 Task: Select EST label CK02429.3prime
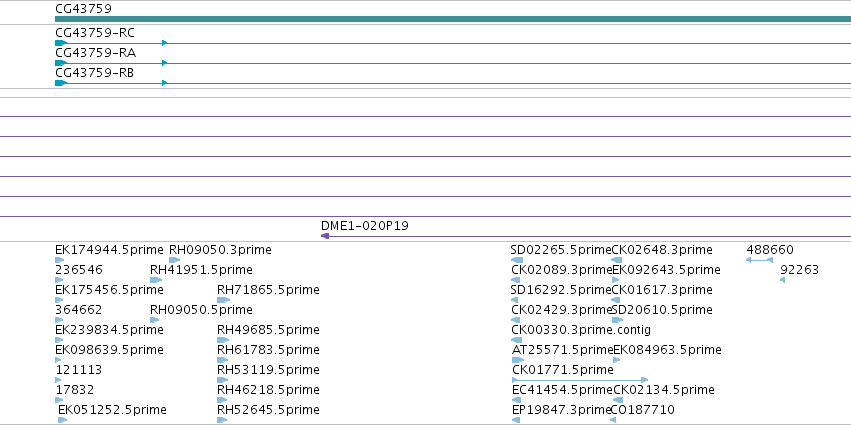click(562, 310)
